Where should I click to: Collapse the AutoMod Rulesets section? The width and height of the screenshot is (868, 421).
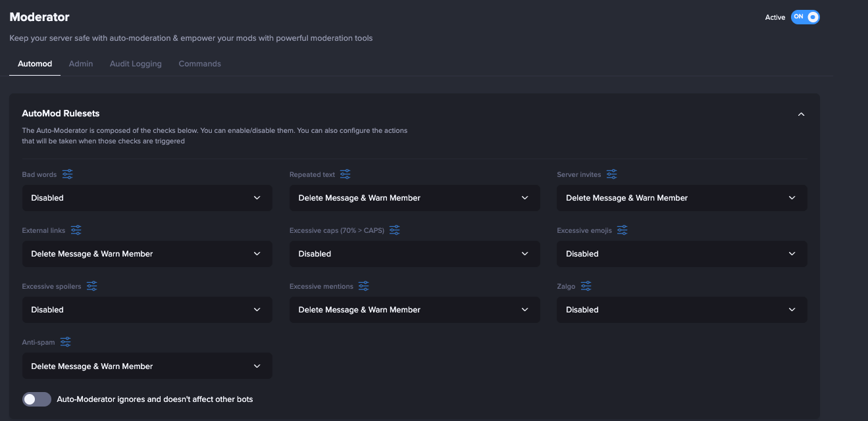pos(801,114)
